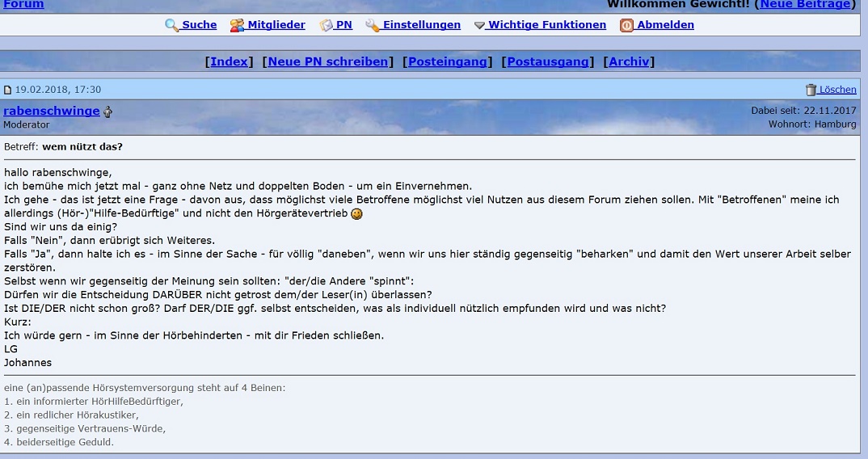Open the Posteingang folder
The width and height of the screenshot is (868, 459).
coord(448,61)
